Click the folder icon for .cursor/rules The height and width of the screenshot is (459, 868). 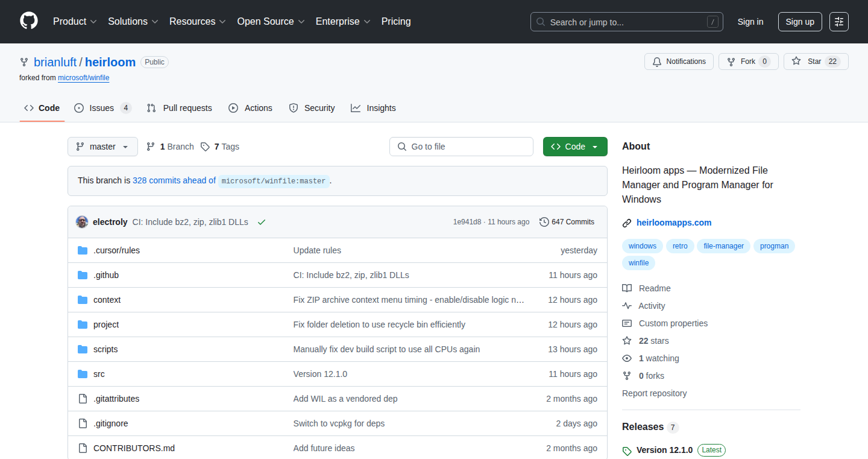tap(83, 250)
